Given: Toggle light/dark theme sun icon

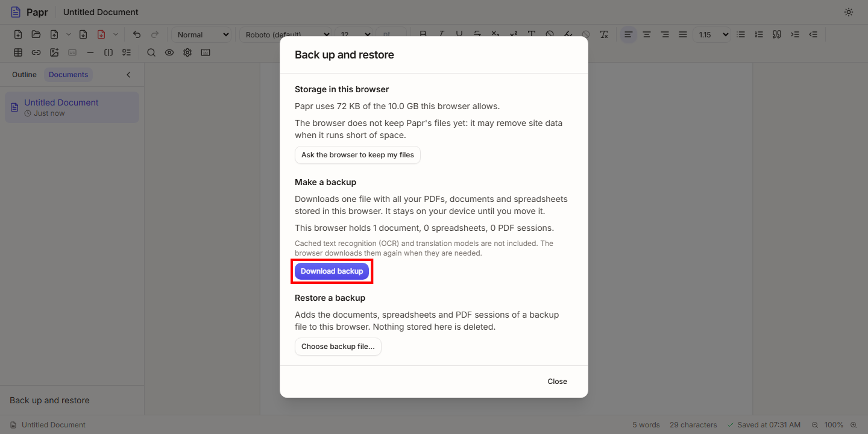Looking at the screenshot, I should pos(849,12).
